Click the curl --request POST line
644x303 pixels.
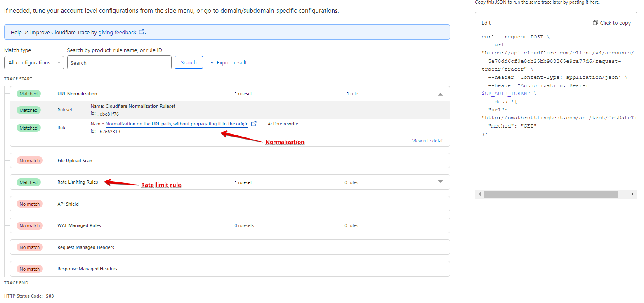click(516, 37)
